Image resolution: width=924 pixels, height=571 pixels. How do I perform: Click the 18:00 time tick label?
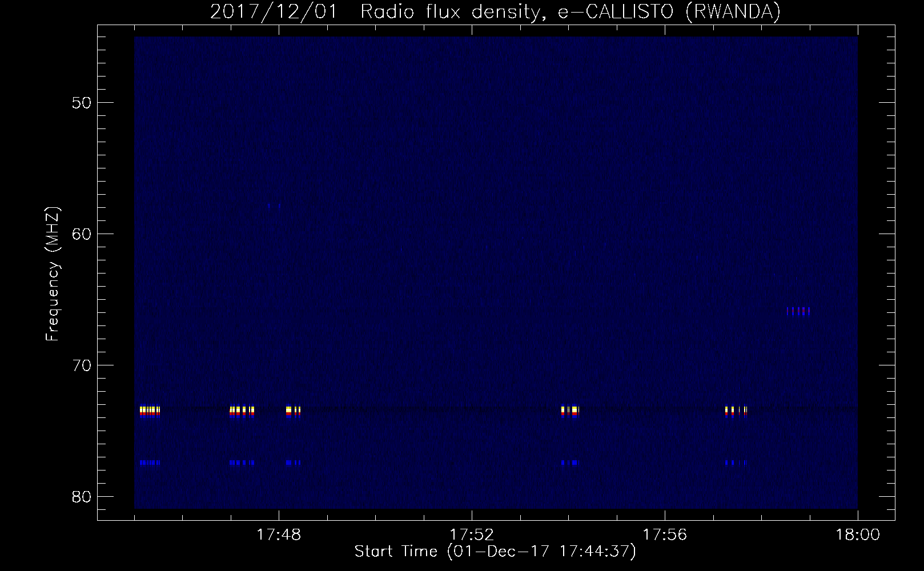coord(858,535)
